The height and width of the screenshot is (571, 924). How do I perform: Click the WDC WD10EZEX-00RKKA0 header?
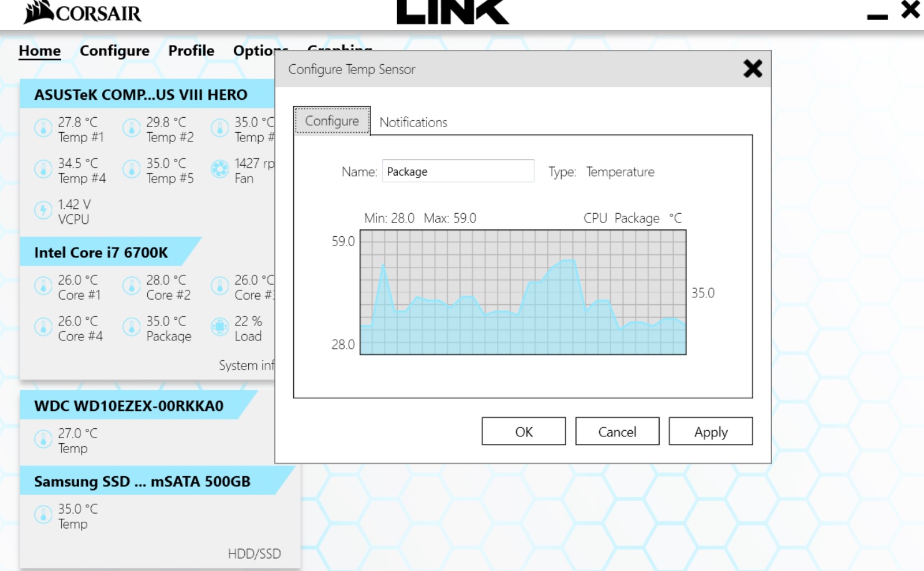138,405
